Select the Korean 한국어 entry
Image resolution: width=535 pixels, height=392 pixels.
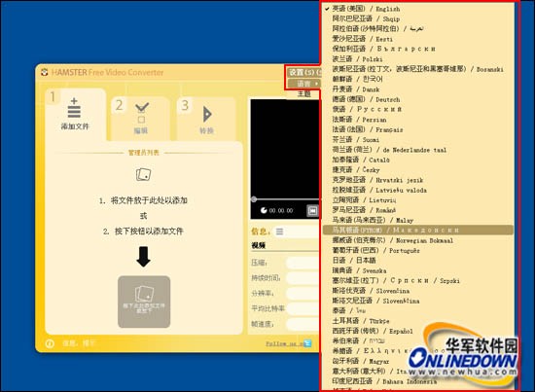pyautogui.click(x=418, y=79)
